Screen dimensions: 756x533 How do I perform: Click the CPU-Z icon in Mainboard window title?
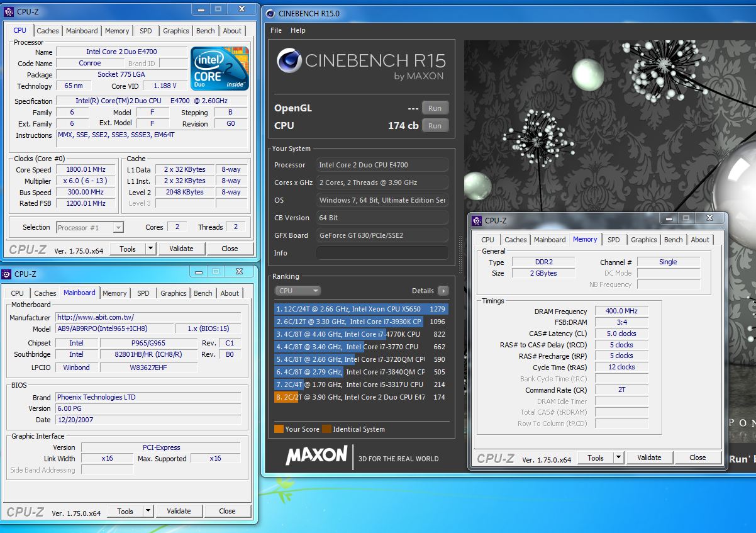[x=7, y=274]
